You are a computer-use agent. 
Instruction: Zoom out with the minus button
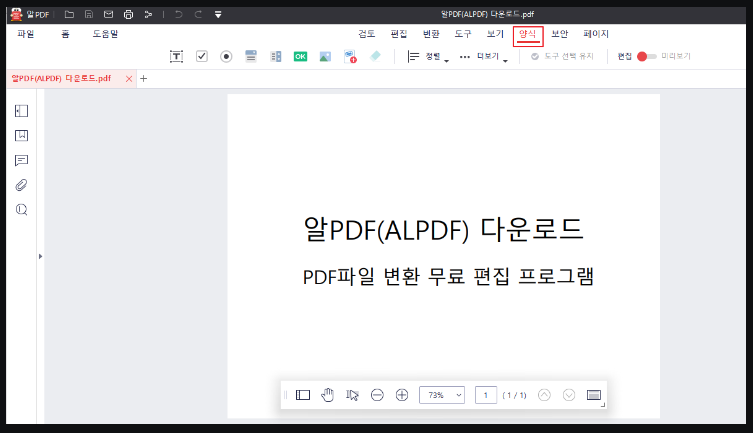(377, 395)
